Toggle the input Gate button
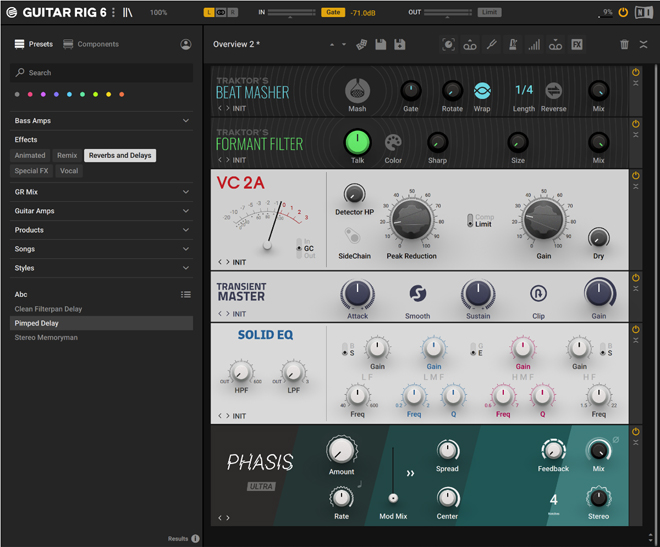This screenshot has height=547, width=660. point(333,13)
